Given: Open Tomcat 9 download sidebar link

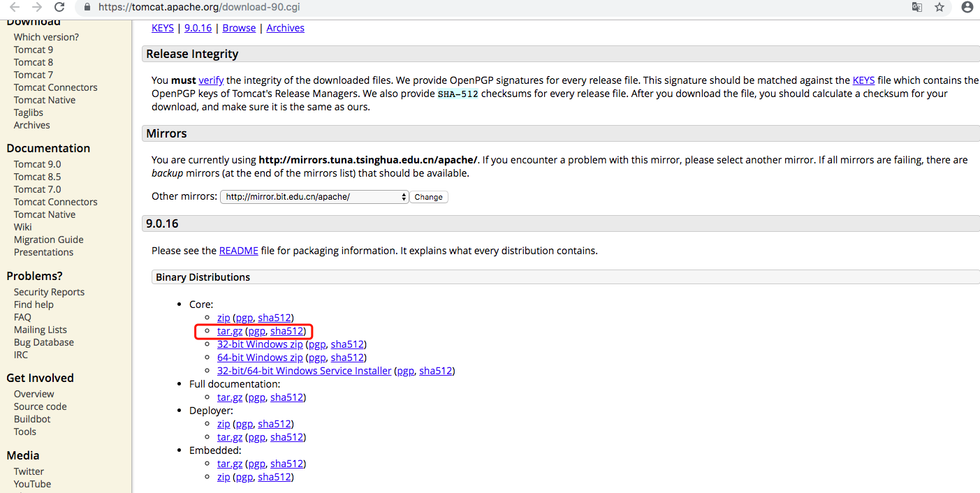Looking at the screenshot, I should 34,50.
